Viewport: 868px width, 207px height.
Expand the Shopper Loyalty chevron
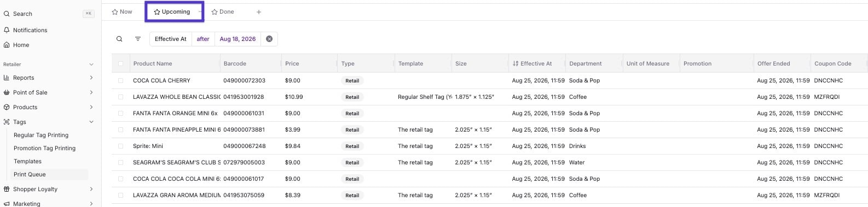[91, 189]
